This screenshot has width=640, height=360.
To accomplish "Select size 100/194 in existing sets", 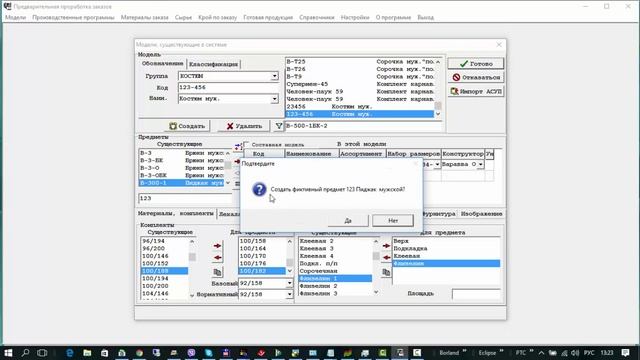I will click(x=164, y=278).
